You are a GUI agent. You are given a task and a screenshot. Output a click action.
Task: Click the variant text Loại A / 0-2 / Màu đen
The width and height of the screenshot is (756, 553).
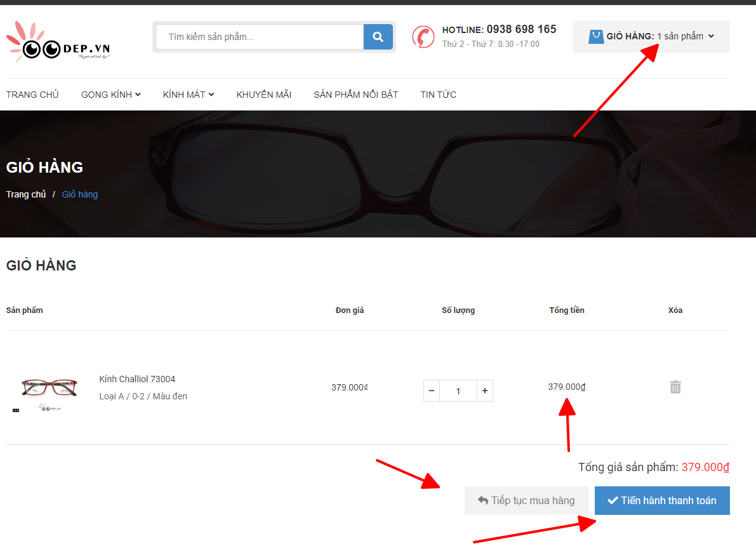(x=143, y=396)
